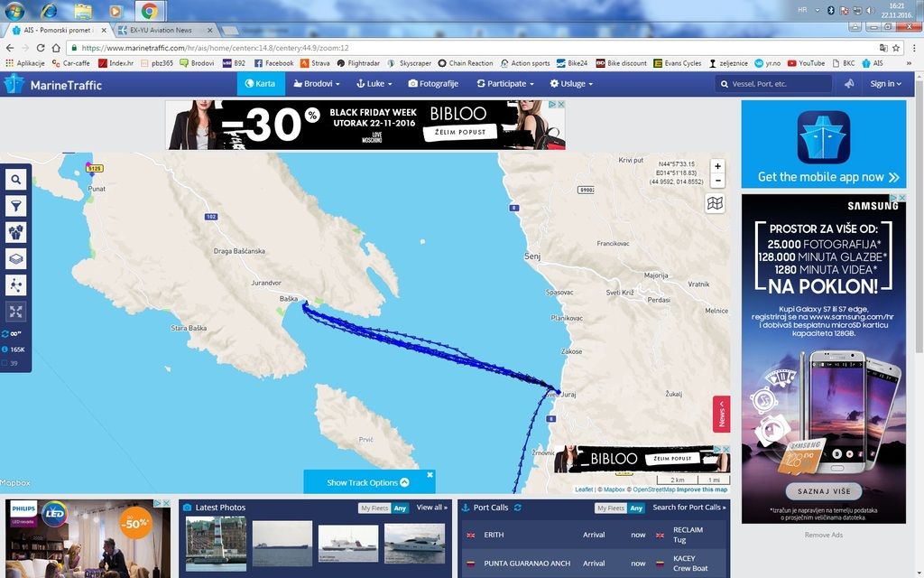Click the notifications megaphone icon
The image size is (924, 578).
tap(848, 84)
